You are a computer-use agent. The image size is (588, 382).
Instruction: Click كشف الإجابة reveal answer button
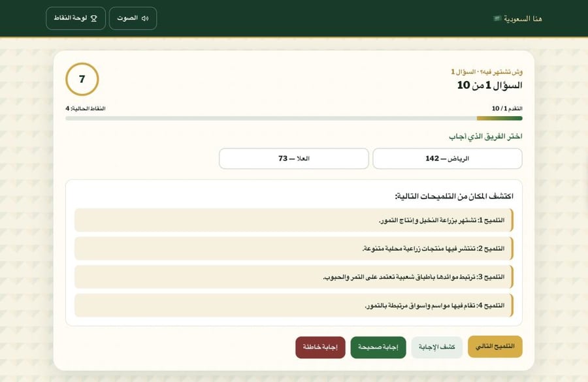point(437,347)
